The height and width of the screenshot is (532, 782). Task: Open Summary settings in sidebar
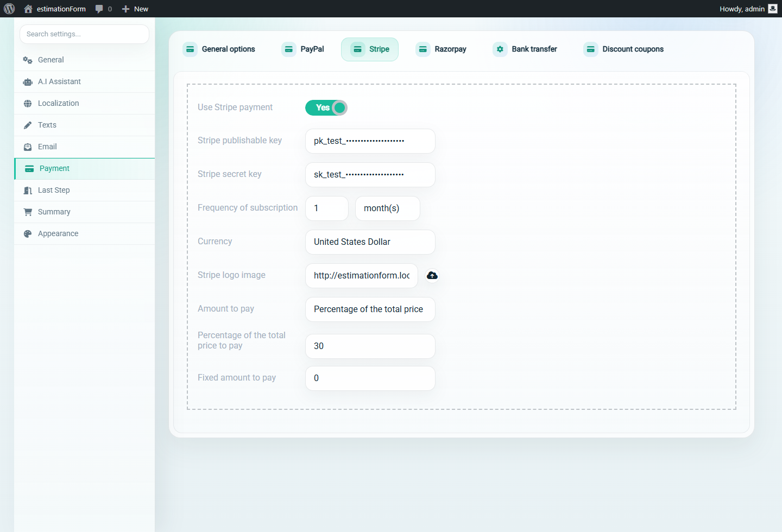(x=84, y=212)
